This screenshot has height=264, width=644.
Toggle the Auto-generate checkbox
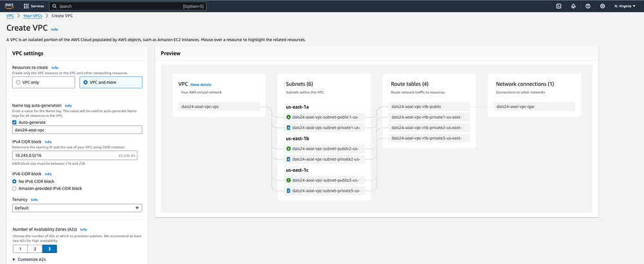click(15, 122)
